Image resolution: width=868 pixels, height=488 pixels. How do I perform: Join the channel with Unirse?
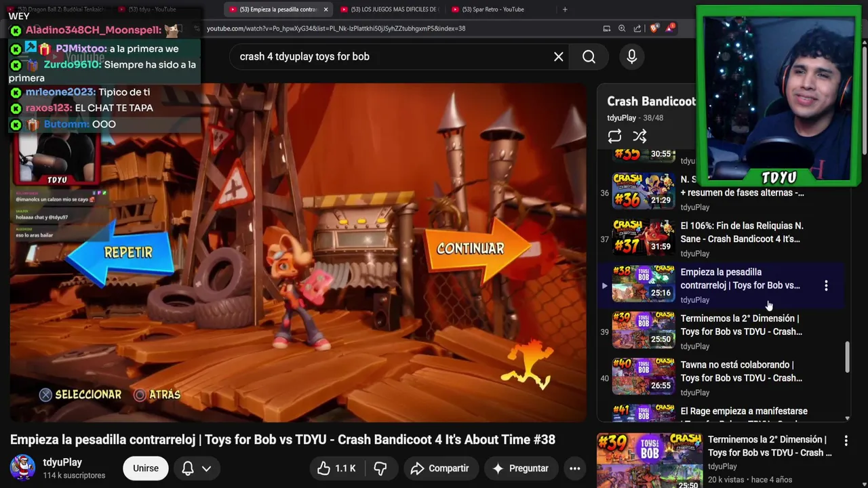pyautogui.click(x=146, y=468)
